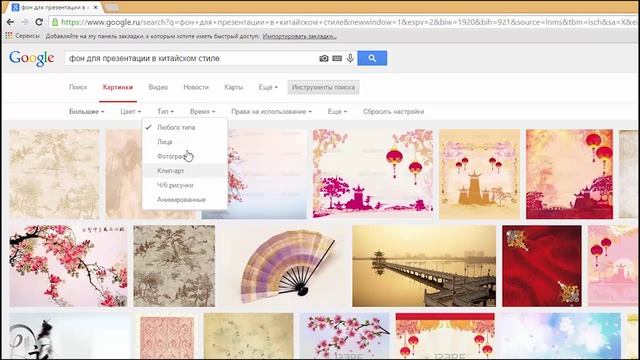
Task: Expand the Еще menu next to Карты
Action: pos(268,87)
